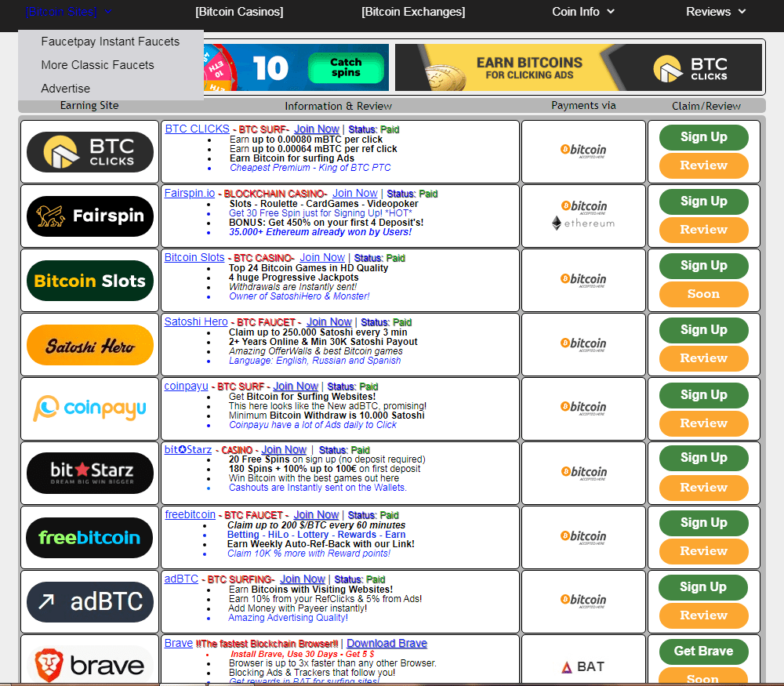Click the bitcoin payment icon in coinpayu row
The width and height of the screenshot is (784, 686).
click(583, 408)
